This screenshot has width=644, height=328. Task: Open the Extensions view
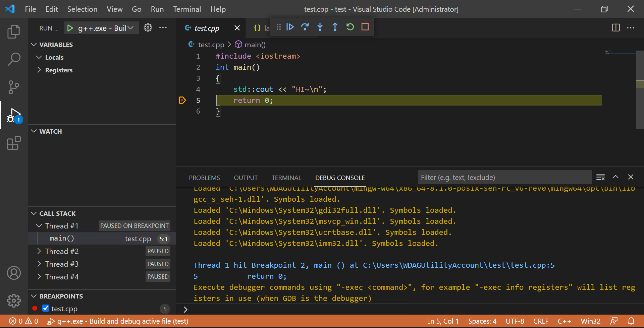coord(14,143)
